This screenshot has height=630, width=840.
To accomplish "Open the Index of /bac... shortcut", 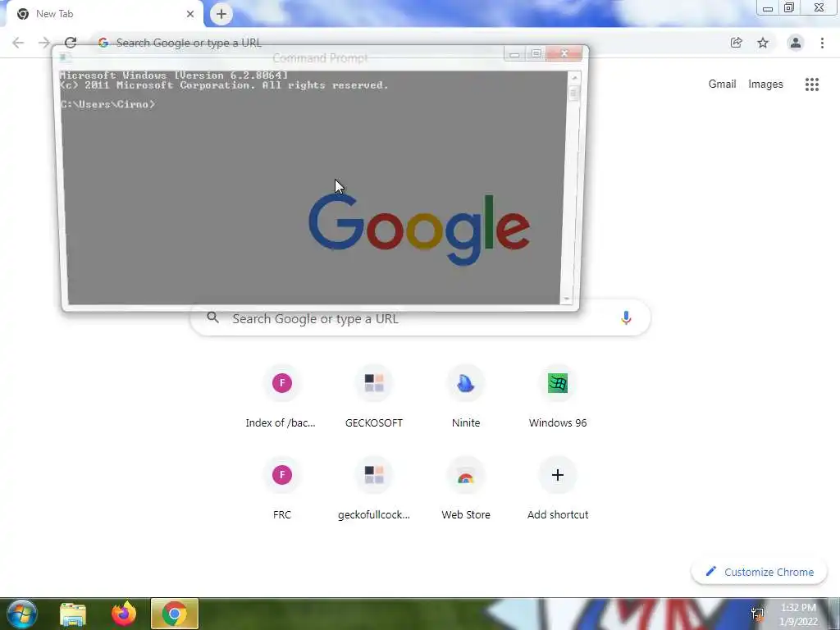I will click(282, 397).
